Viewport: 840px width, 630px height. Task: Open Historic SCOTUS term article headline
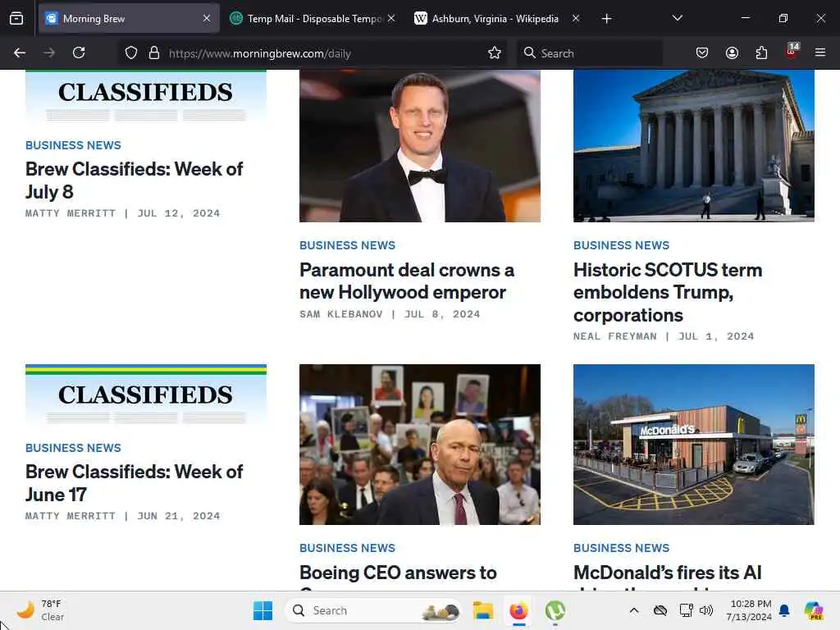point(668,293)
